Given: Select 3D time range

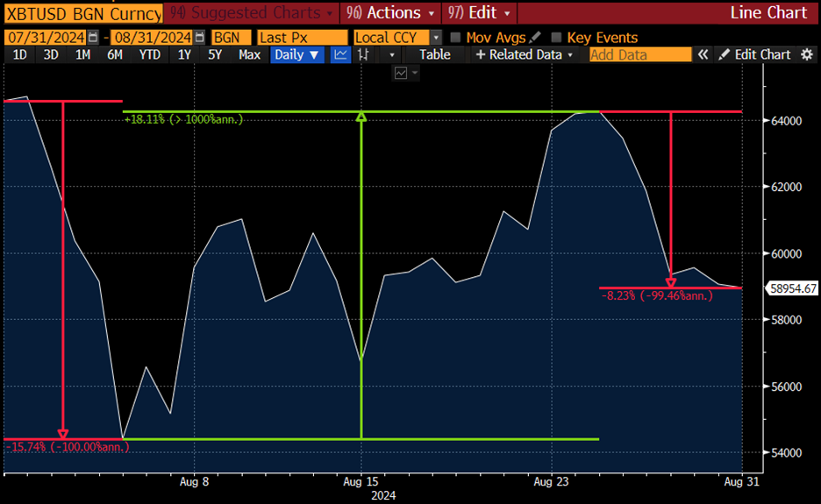Looking at the screenshot, I should click(51, 55).
